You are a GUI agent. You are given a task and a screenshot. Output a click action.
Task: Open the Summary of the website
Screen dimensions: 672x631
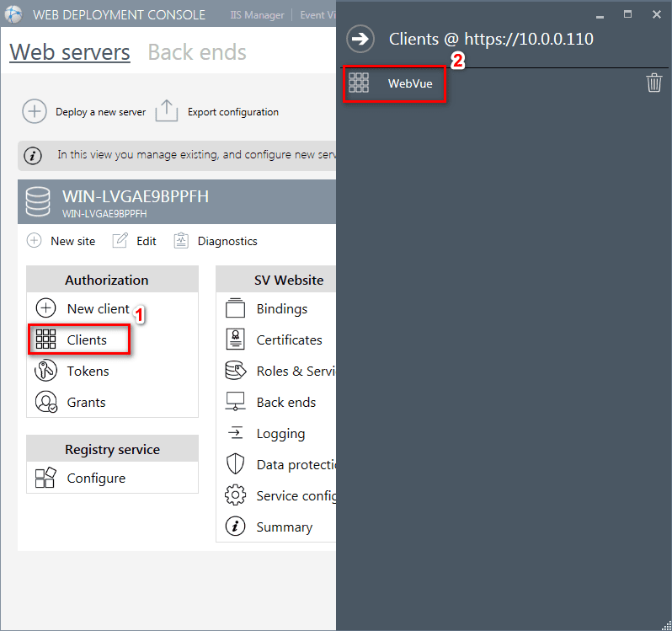pyautogui.click(x=283, y=527)
